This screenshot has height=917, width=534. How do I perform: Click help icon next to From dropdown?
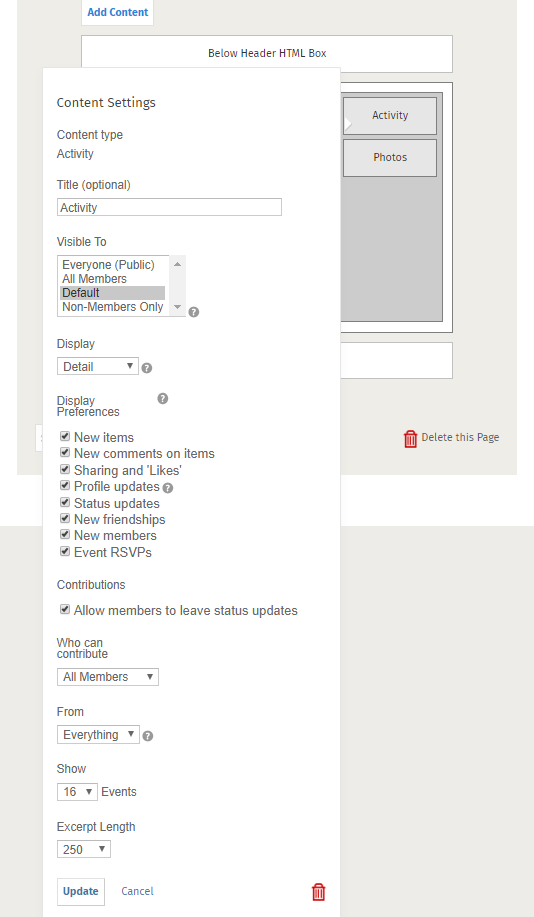148,736
